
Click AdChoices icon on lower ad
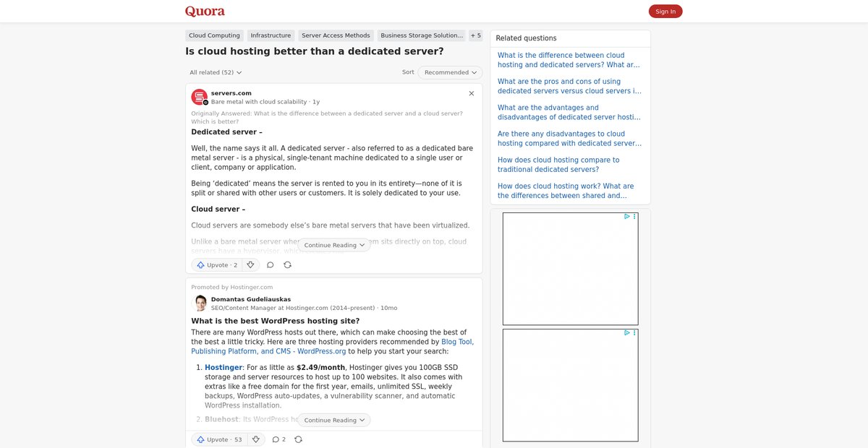627,333
